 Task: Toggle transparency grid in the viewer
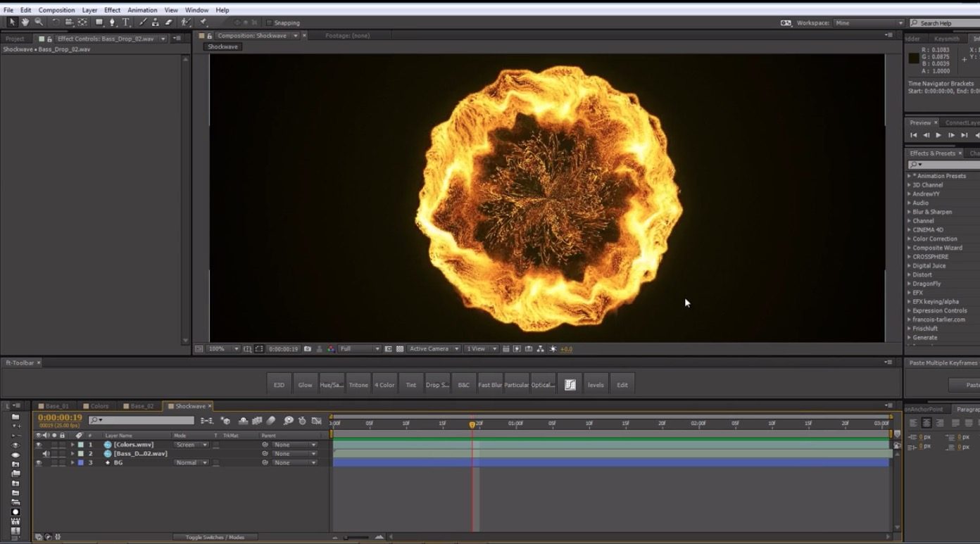coord(400,349)
